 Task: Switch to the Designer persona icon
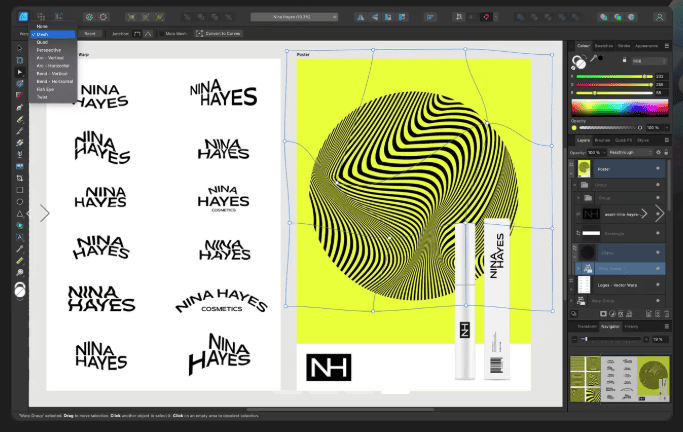pyautogui.click(x=23, y=17)
